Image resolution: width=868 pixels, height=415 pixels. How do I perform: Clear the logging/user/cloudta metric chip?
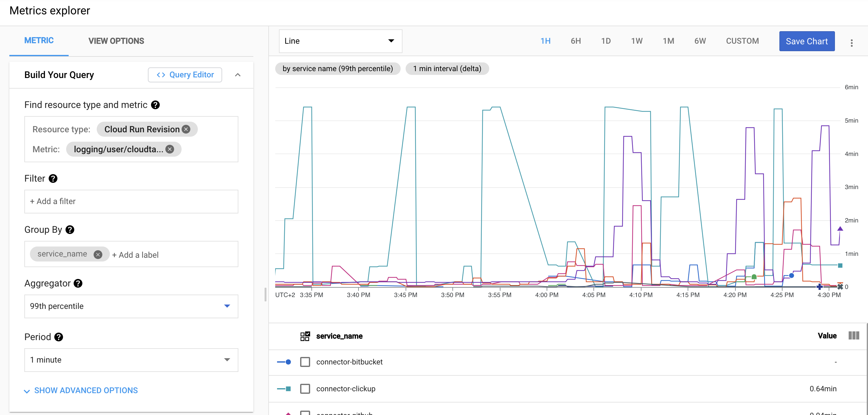click(170, 149)
